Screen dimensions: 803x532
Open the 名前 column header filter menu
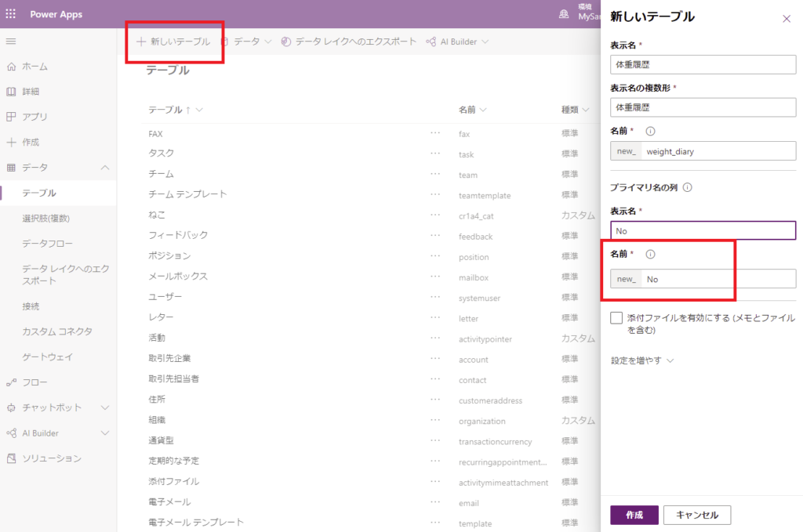[473, 110]
